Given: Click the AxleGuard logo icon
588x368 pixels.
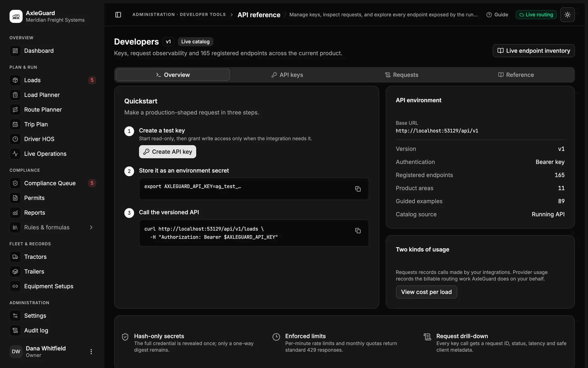Looking at the screenshot, I should coord(16,16).
